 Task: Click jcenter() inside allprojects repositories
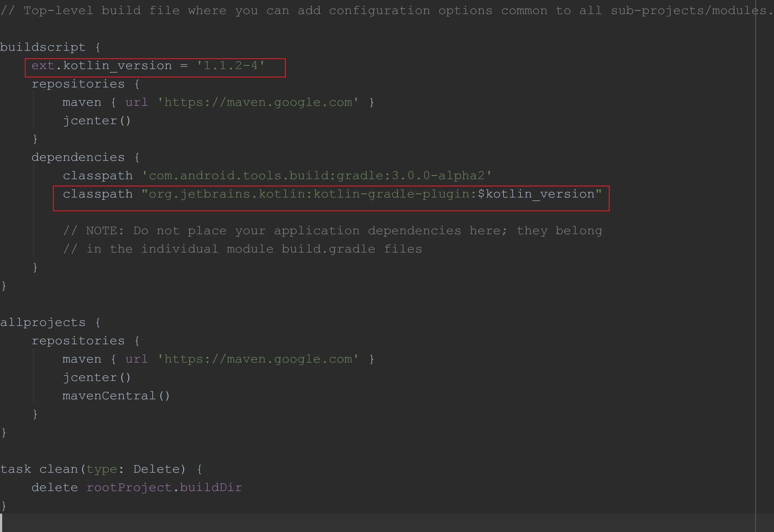tap(96, 377)
